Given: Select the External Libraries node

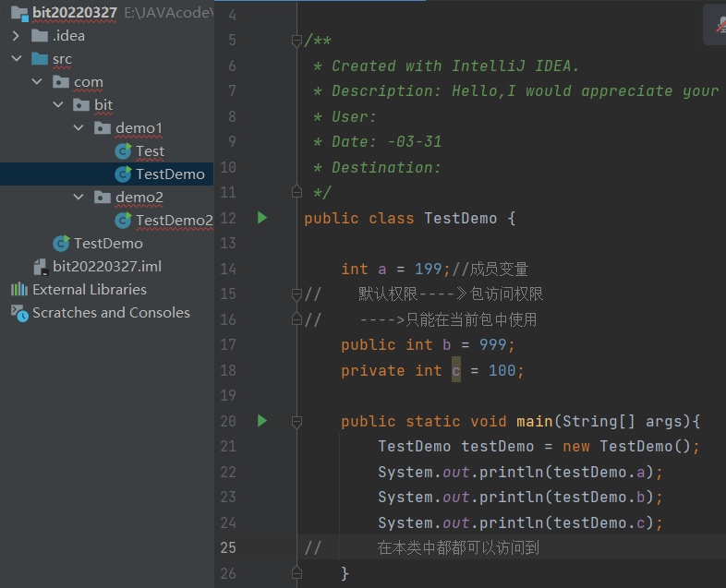Looking at the screenshot, I should 90,290.
